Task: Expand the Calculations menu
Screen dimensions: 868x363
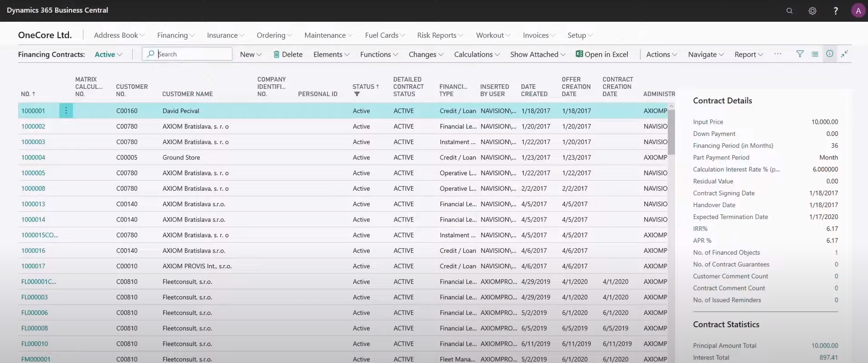Action: [477, 54]
